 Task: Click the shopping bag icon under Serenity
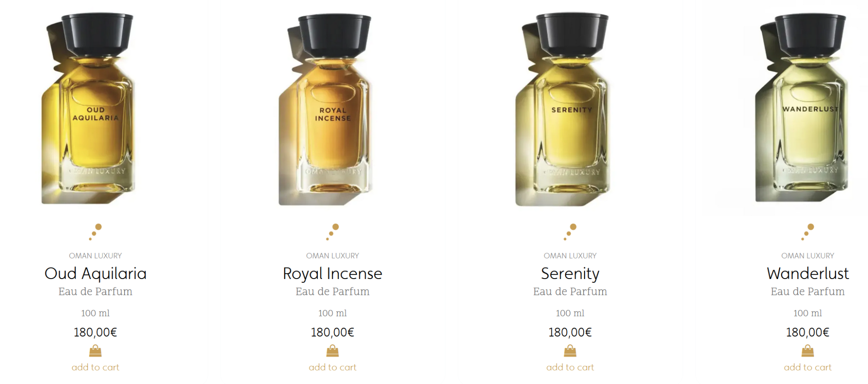coord(570,351)
